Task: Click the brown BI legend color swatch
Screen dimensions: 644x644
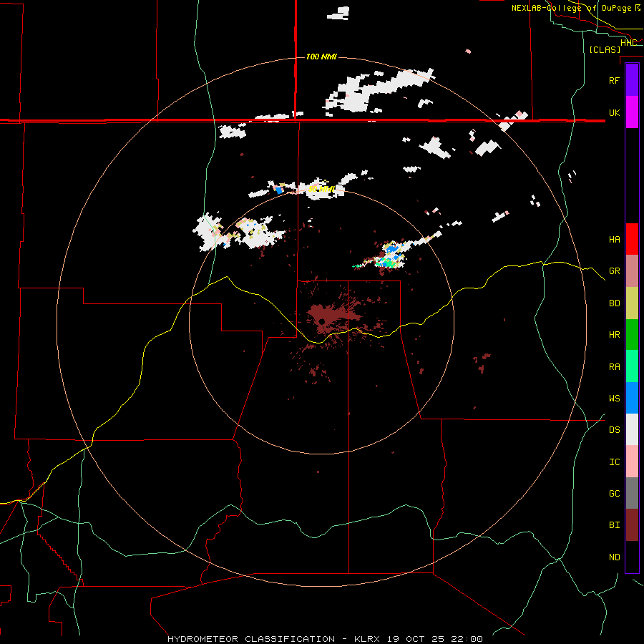Action: (632, 525)
